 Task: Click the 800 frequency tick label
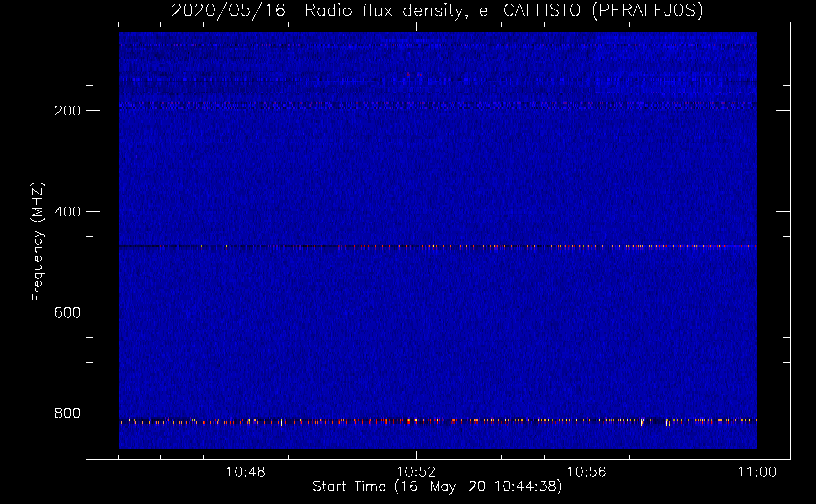point(68,413)
